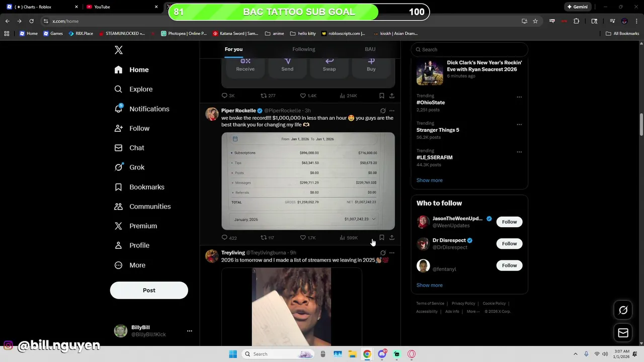The width and height of the screenshot is (644, 362).
Task: Reply to Piper Rockelle's post (422)
Action: (x=229, y=238)
